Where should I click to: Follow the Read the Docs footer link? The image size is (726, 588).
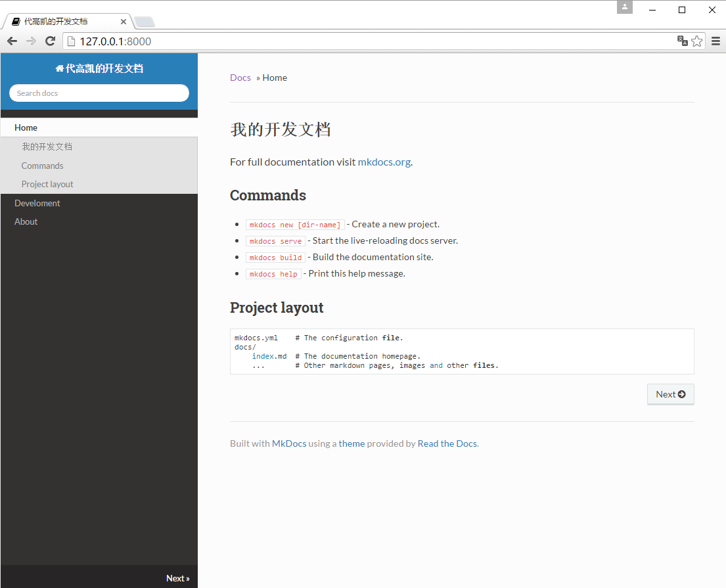(447, 443)
